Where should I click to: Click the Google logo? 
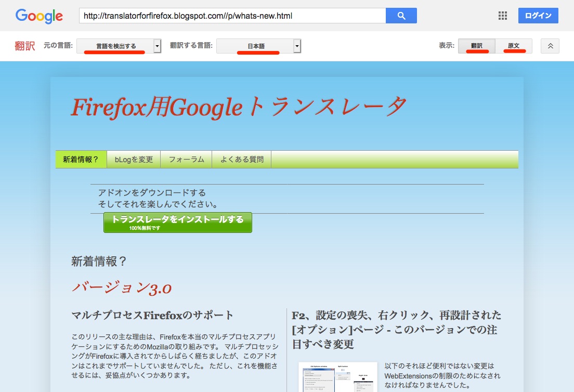(39, 16)
